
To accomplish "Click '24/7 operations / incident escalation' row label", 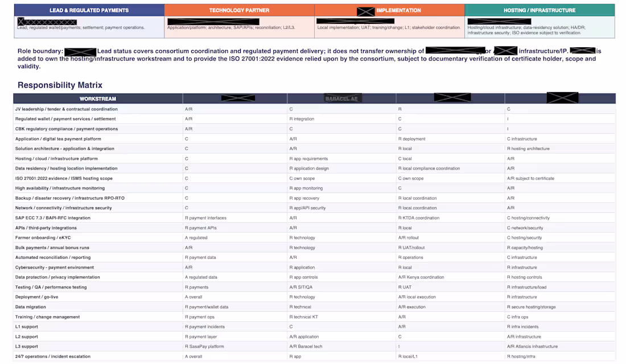I will 53,357.
